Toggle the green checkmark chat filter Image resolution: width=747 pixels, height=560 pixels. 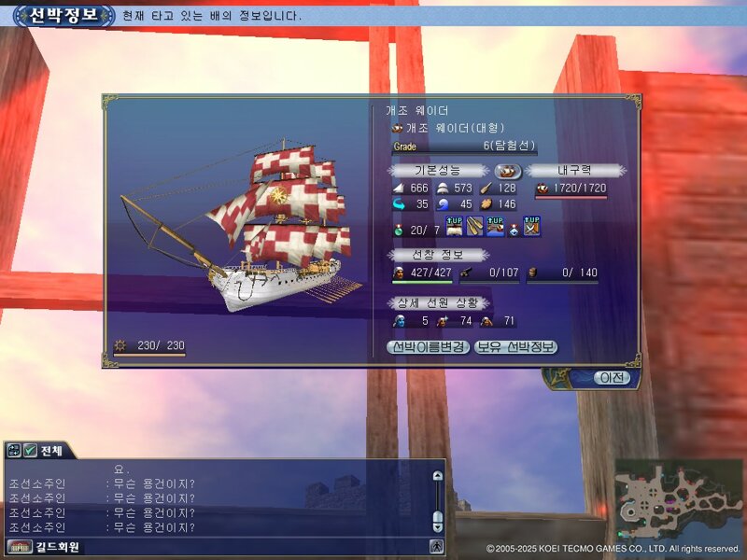(x=30, y=450)
